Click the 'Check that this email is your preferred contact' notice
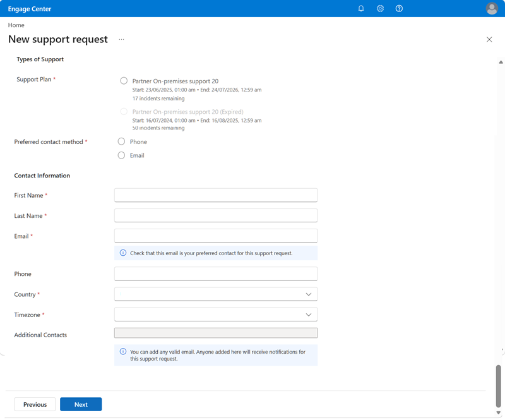 [x=216, y=253]
